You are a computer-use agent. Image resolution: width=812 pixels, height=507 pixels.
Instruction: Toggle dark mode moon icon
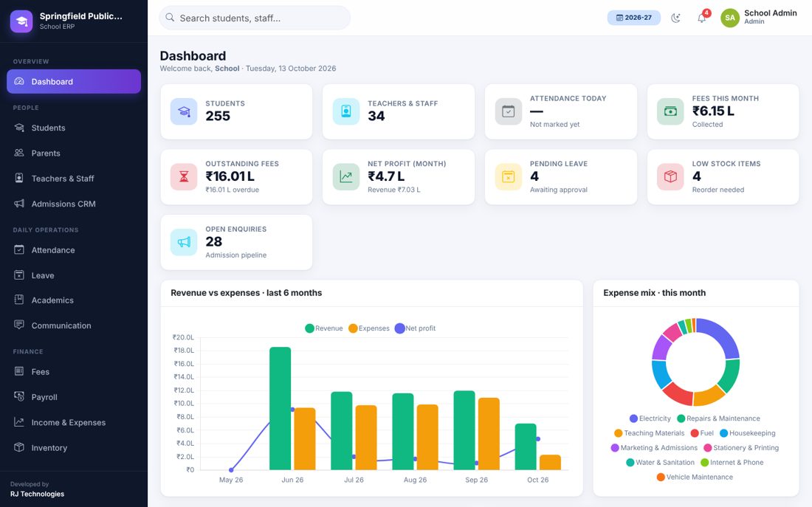[x=675, y=18]
